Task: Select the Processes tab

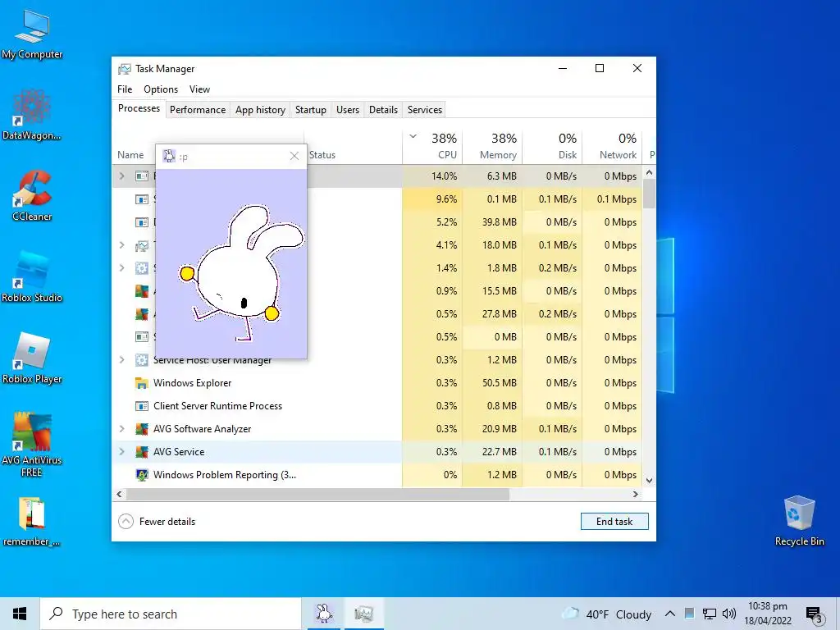Action: pos(139,108)
